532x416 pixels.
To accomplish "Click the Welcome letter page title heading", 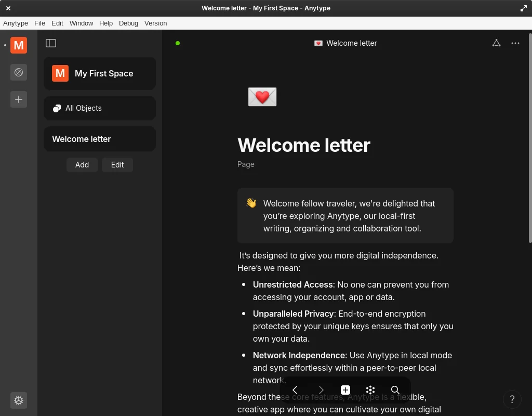I will [304, 146].
